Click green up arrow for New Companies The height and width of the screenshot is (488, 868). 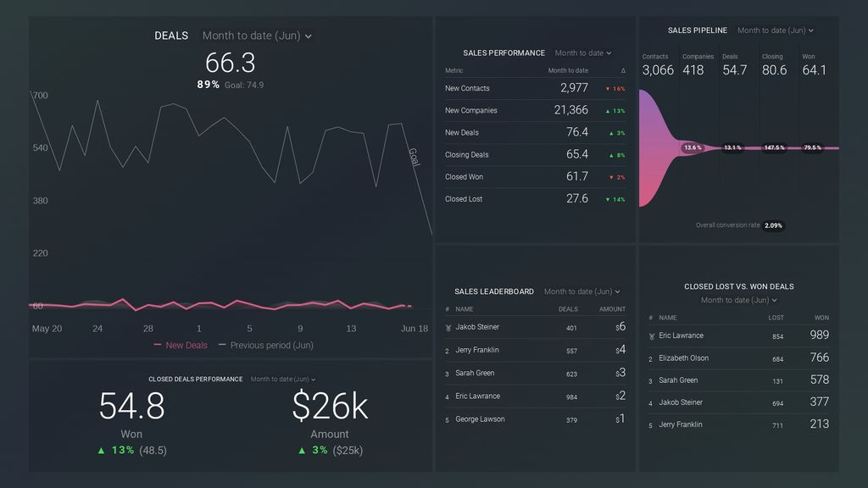pyautogui.click(x=607, y=111)
